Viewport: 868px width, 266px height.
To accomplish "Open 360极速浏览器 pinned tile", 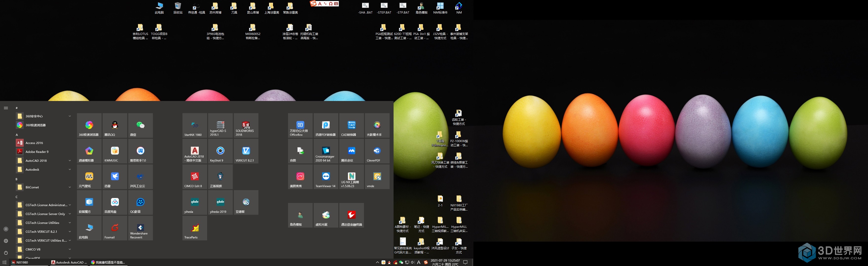I will click(x=89, y=125).
